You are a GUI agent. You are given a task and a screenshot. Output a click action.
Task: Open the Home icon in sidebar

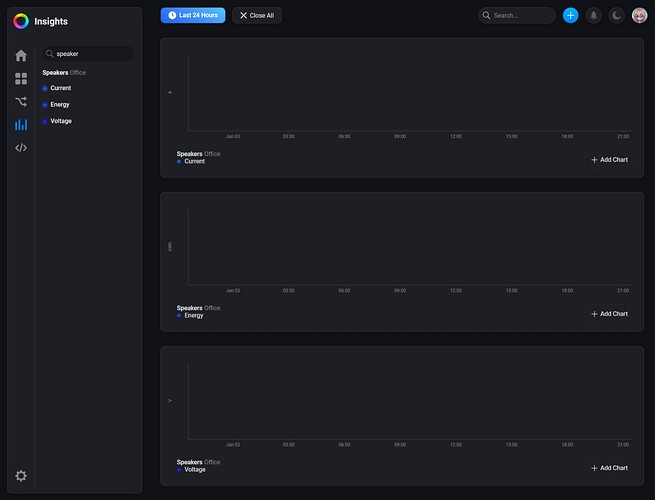click(21, 56)
